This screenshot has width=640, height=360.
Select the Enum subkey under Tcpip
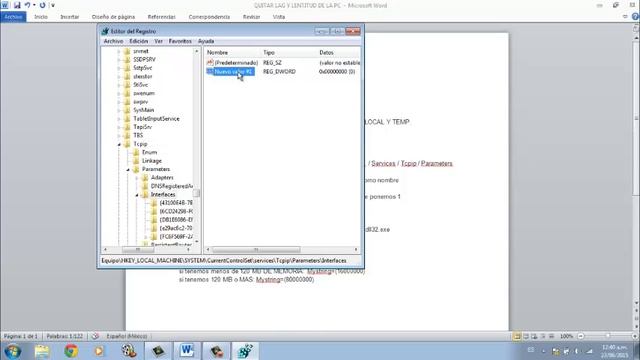click(149, 152)
